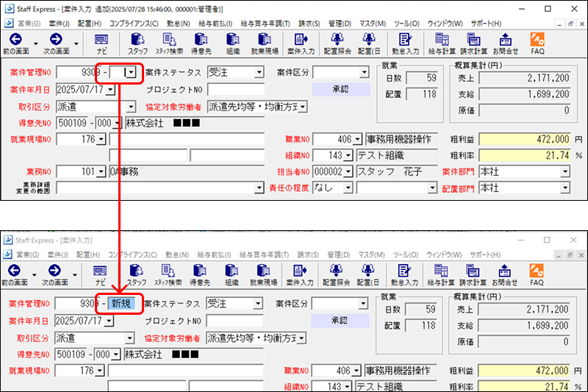The image size is (588, 392).
Task: Open 給与計算 icon in bottom window toolbar
Action: [x=440, y=275]
